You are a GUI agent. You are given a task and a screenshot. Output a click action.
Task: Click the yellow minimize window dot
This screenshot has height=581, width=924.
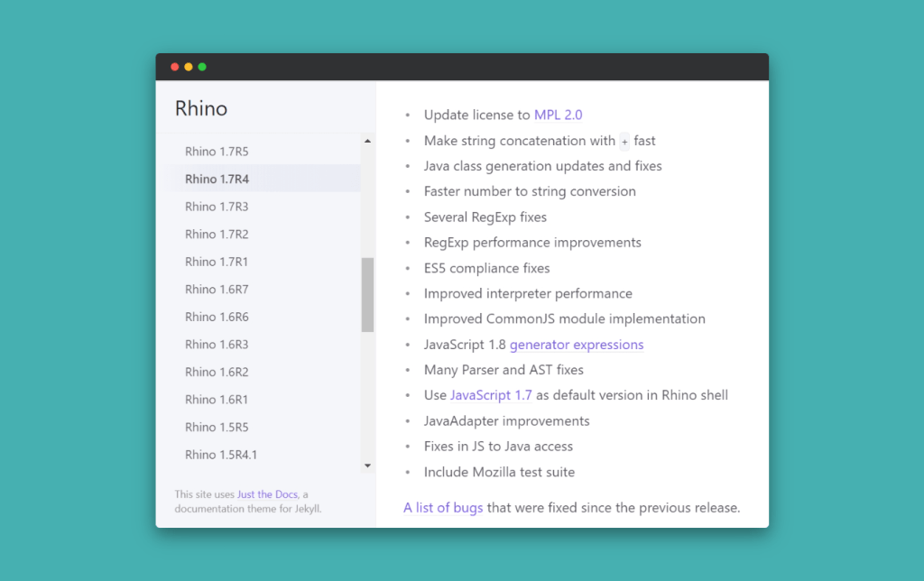tap(189, 67)
